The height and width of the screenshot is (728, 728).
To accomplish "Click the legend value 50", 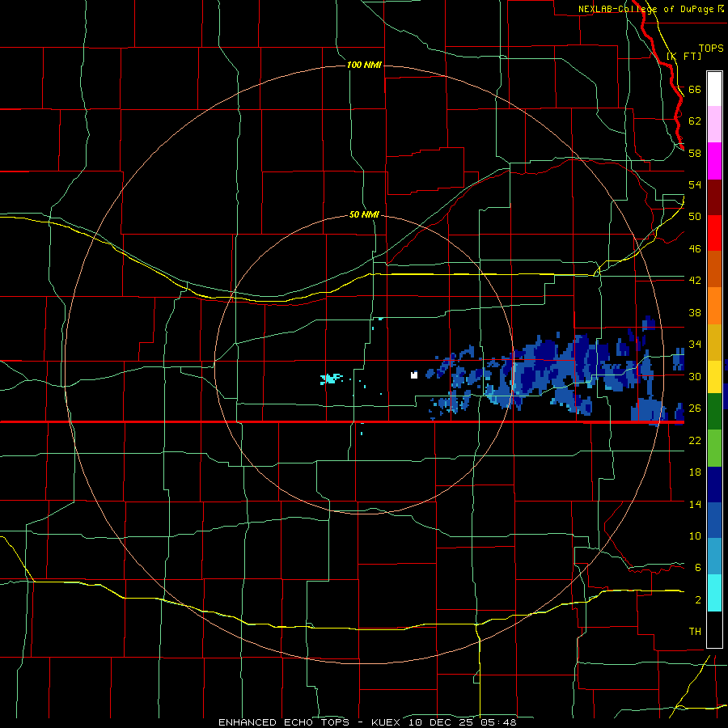I will tap(695, 216).
